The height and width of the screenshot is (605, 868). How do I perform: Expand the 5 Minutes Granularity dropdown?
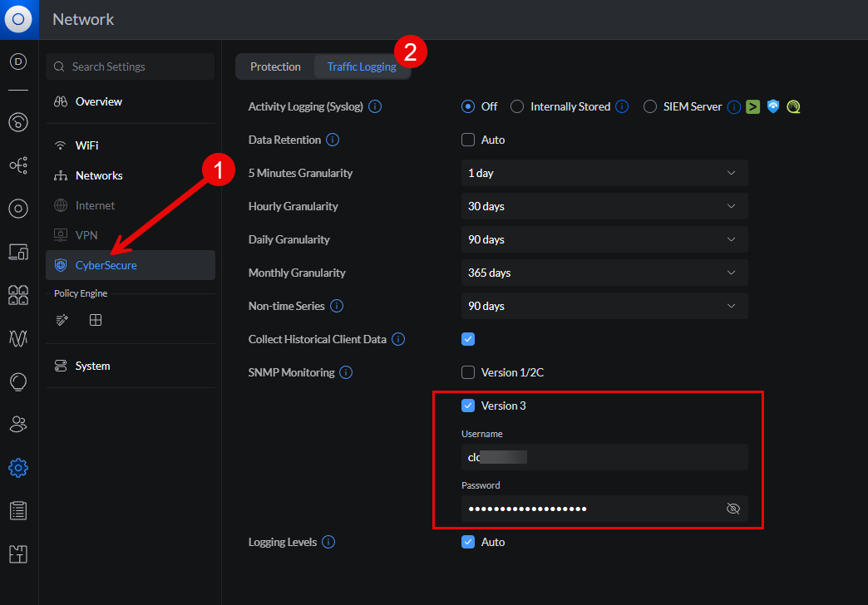coord(604,173)
